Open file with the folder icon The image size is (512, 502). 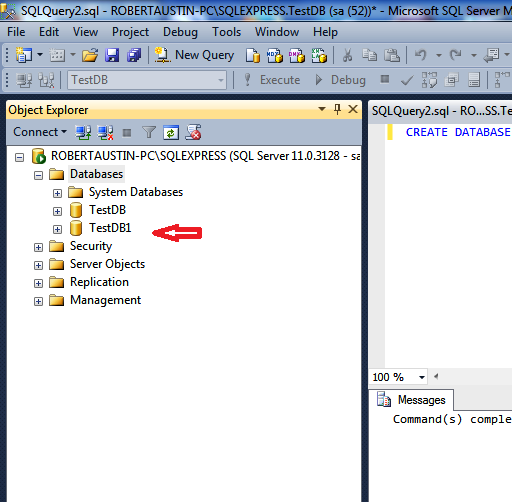coord(90,55)
